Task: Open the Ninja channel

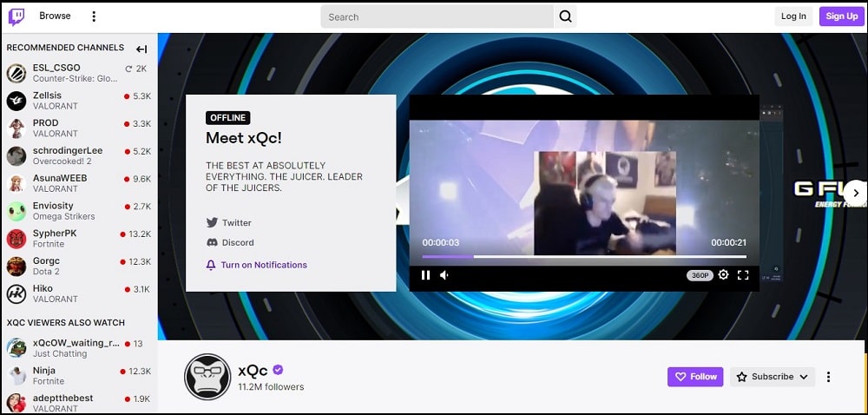Action: pos(79,376)
